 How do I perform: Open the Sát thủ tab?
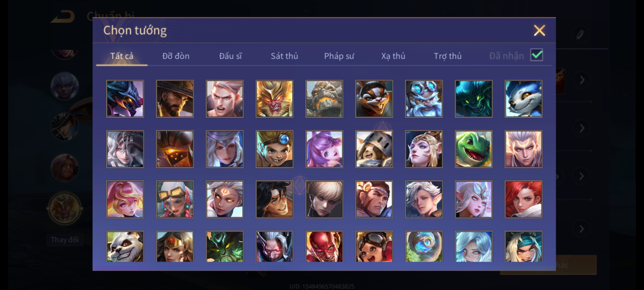(x=284, y=56)
